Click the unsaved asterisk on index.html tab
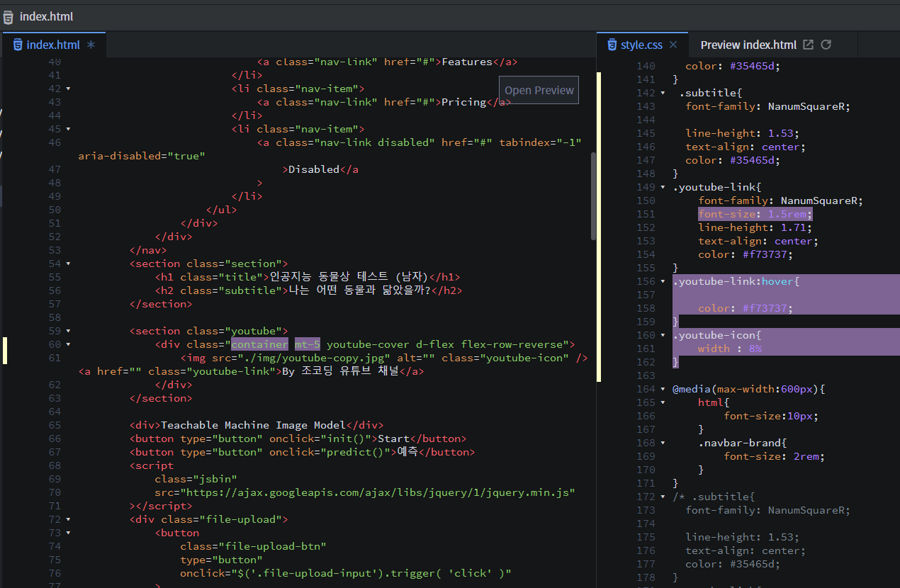This screenshot has width=900, height=588. point(91,45)
